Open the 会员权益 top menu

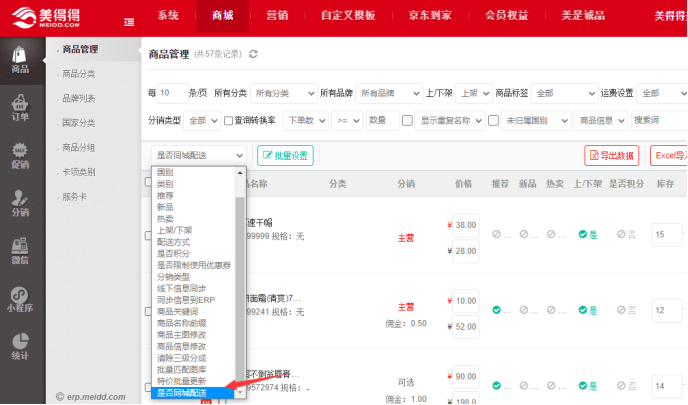507,16
